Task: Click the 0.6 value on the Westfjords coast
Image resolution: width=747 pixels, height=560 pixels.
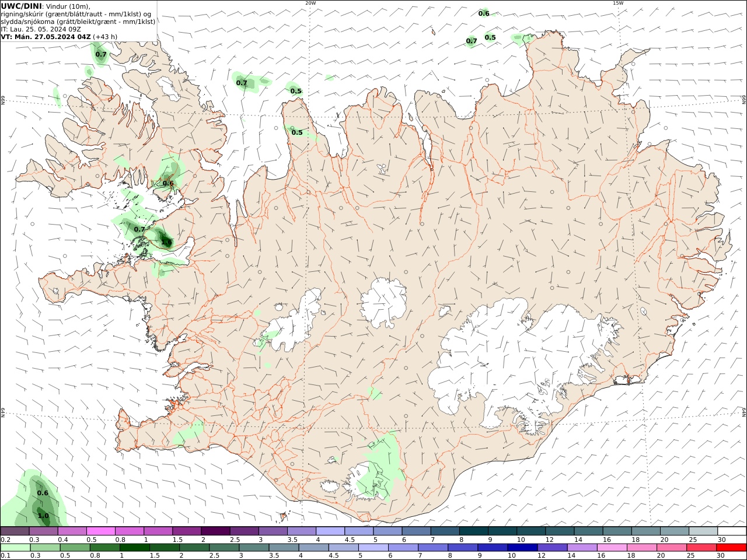Action: pos(168,183)
